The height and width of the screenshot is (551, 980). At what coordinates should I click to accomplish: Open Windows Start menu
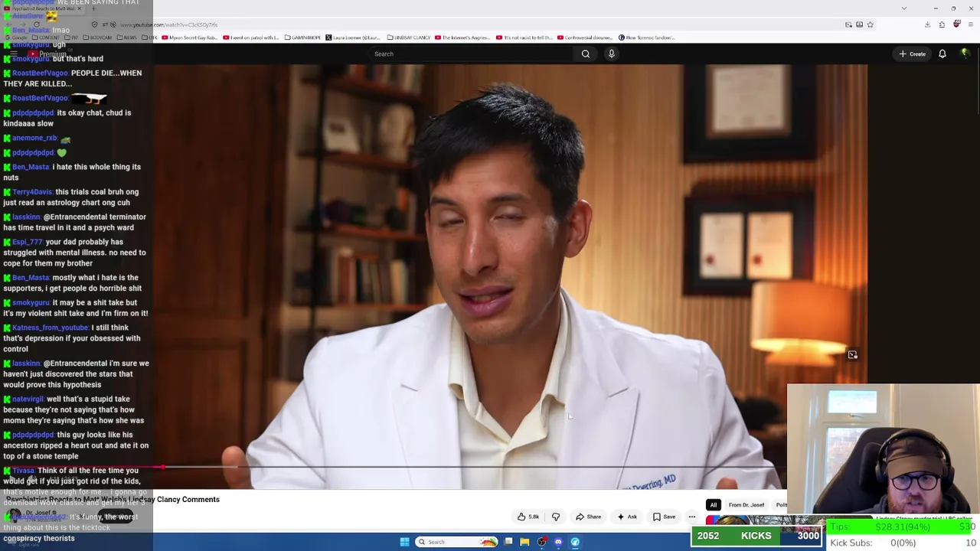click(404, 542)
